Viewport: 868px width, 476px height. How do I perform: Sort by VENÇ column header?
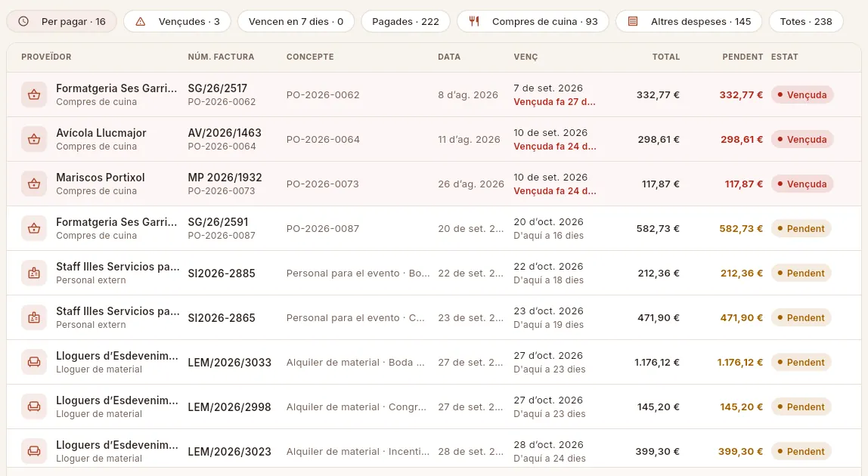pos(525,57)
